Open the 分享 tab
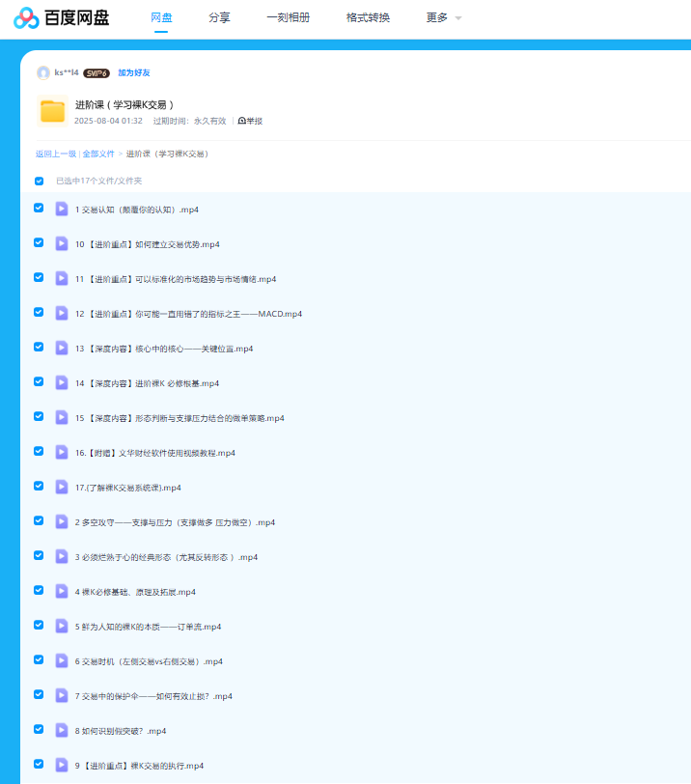The height and width of the screenshot is (784, 691). (x=219, y=17)
